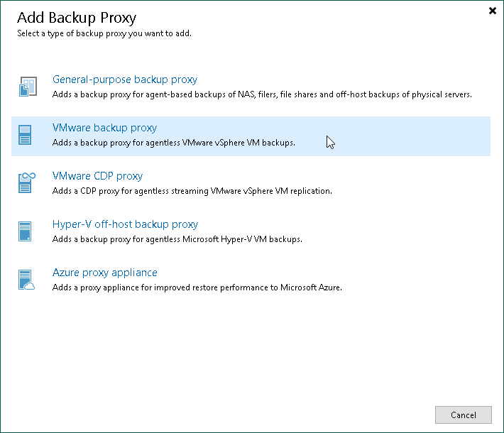Click the General-purpose backup proxy icon
Screen dimensions: 504x433
click(x=26, y=87)
